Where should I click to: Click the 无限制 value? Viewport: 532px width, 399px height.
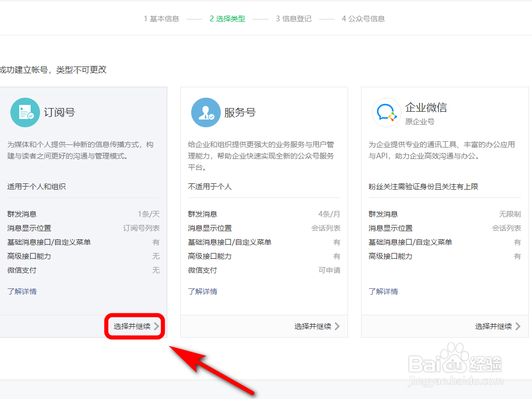point(510,214)
